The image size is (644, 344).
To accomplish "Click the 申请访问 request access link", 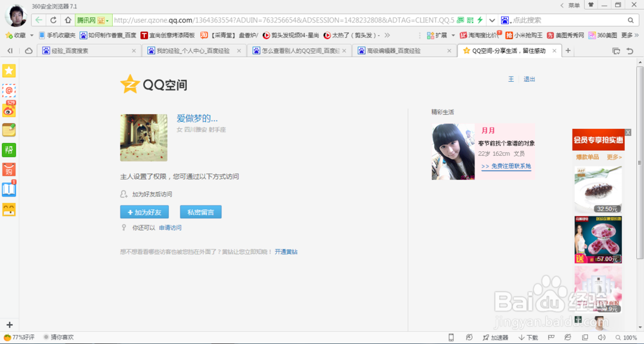I will click(170, 227).
